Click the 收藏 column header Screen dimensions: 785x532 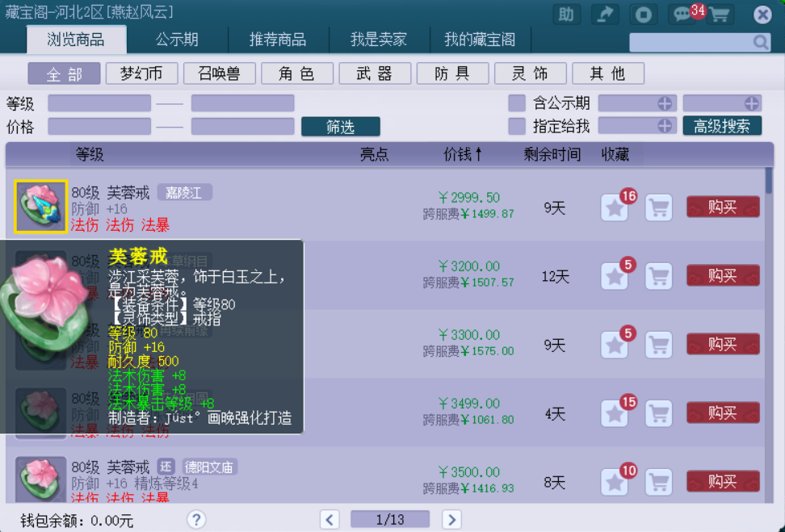(x=615, y=154)
